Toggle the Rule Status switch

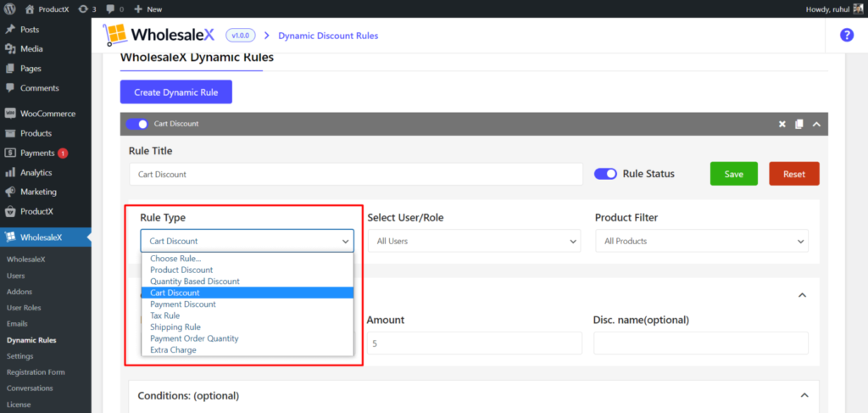coord(605,174)
